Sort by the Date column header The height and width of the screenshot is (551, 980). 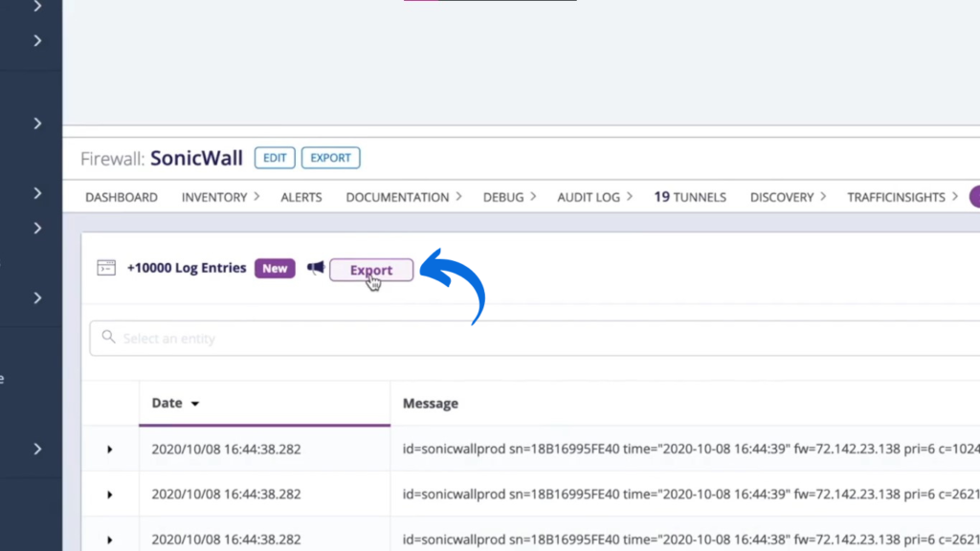264,403
